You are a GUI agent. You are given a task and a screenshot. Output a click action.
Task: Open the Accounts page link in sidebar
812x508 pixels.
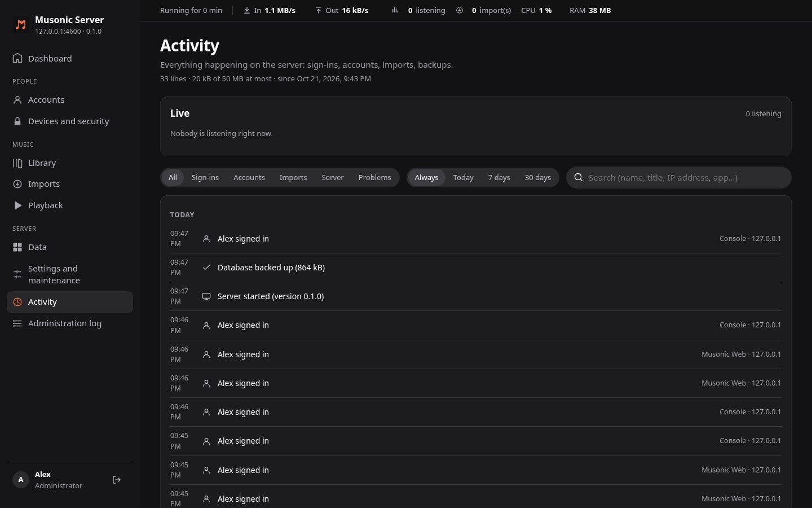pyautogui.click(x=70, y=100)
